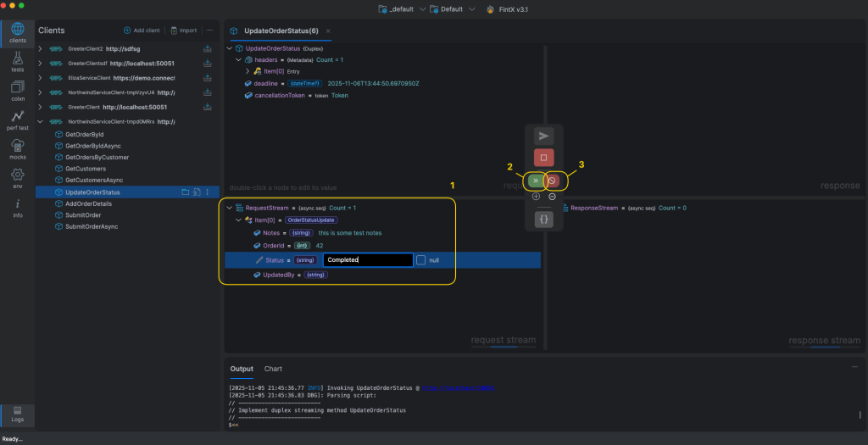The width and height of the screenshot is (868, 445).
Task: Click the red end-stream cancel button
Action: point(552,181)
